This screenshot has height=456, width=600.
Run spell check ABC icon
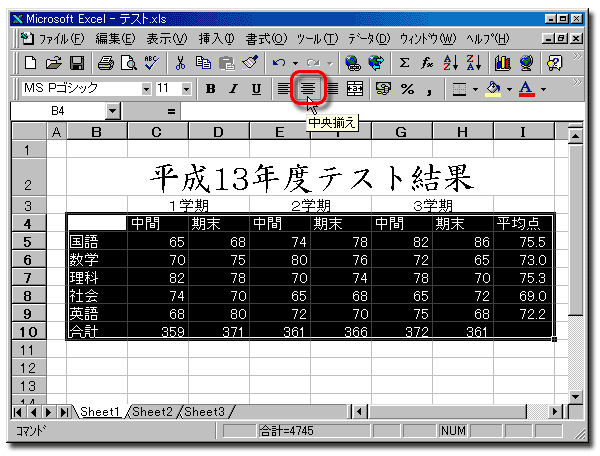(152, 63)
